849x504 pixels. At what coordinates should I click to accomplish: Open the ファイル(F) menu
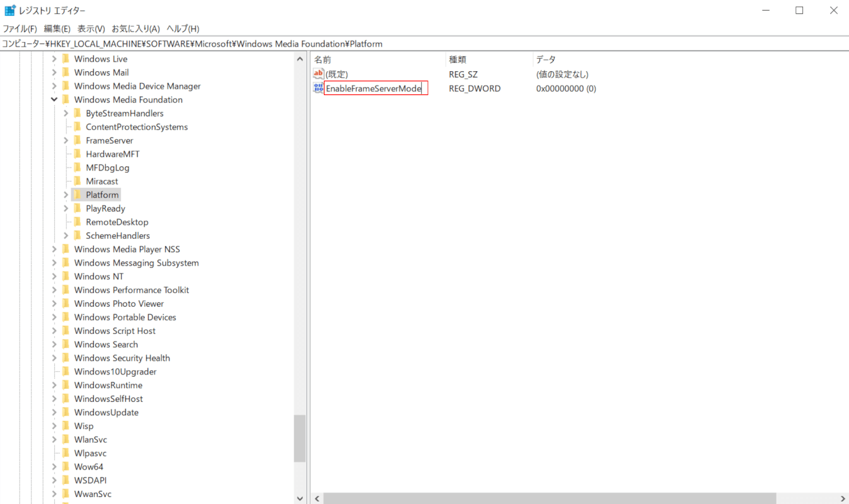coord(20,29)
